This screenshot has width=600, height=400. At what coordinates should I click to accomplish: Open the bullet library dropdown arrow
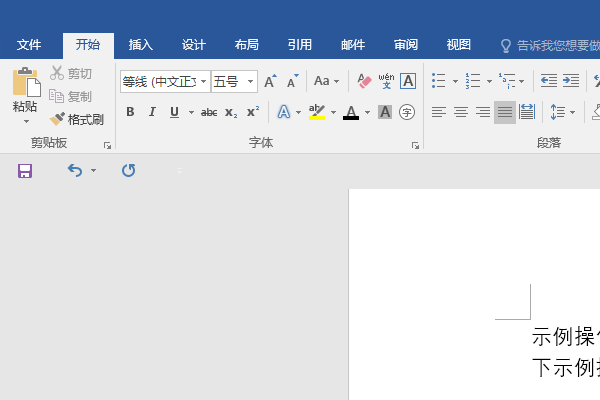455,81
